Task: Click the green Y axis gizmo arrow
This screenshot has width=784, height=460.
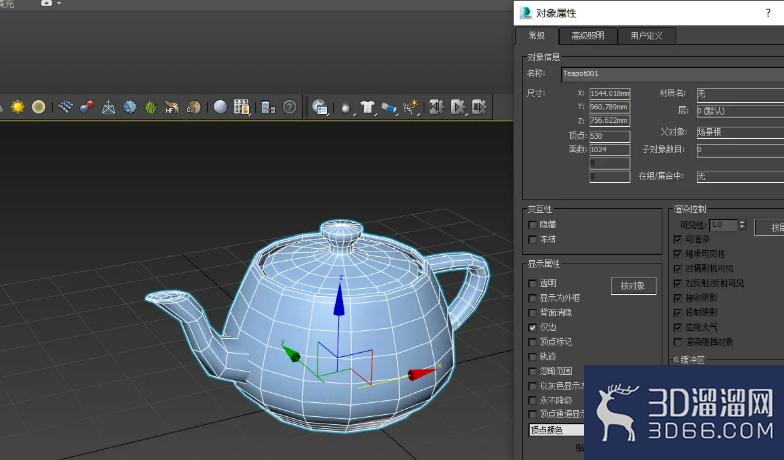Action: [290, 352]
